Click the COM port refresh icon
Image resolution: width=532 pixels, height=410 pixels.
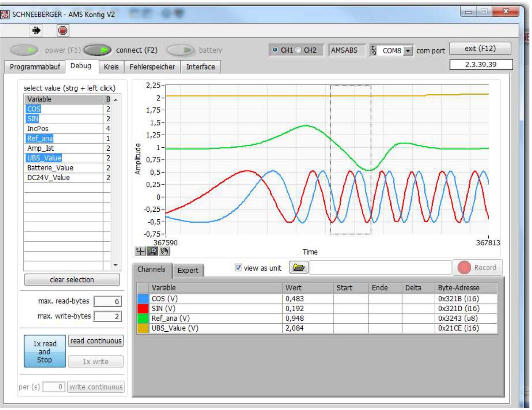point(373,51)
